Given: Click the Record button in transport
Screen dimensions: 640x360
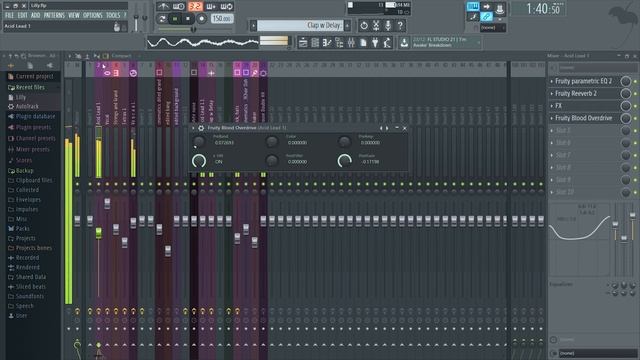Looking at the screenshot, I should click(202, 18).
